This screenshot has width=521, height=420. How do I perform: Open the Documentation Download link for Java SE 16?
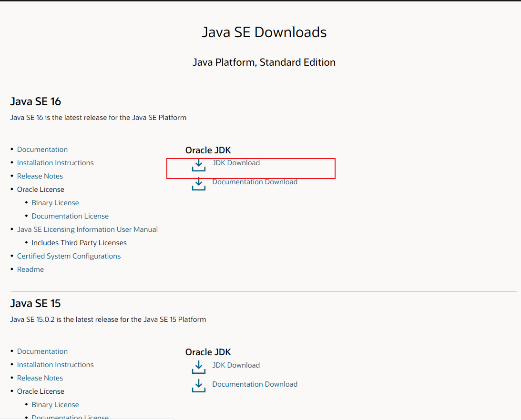(255, 181)
